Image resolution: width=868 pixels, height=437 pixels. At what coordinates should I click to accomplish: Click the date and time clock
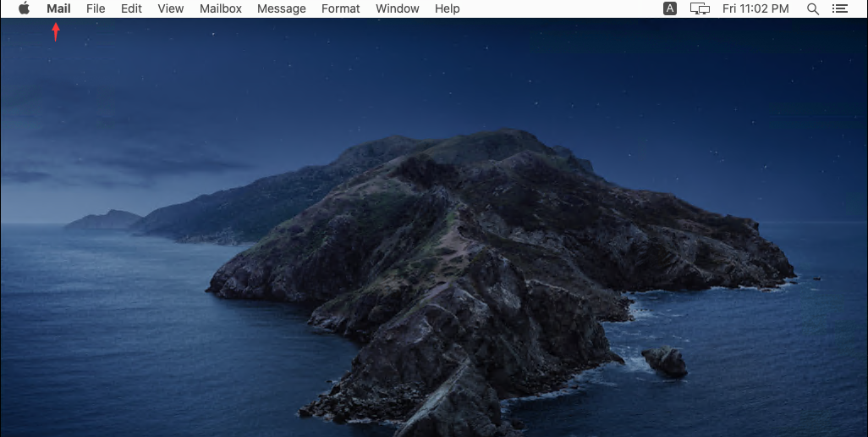click(x=755, y=8)
